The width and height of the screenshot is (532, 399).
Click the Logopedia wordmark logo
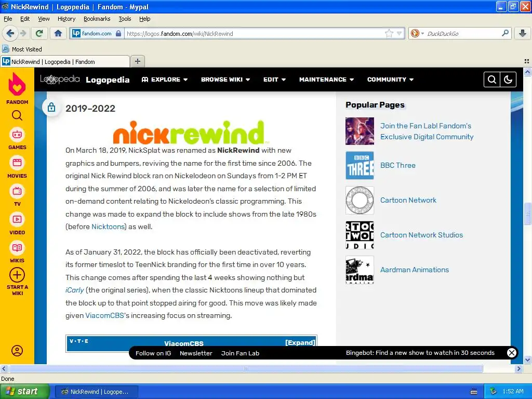(60, 79)
